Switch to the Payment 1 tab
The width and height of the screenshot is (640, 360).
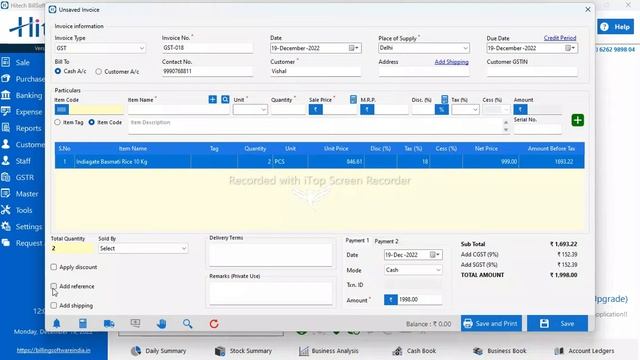click(x=357, y=241)
